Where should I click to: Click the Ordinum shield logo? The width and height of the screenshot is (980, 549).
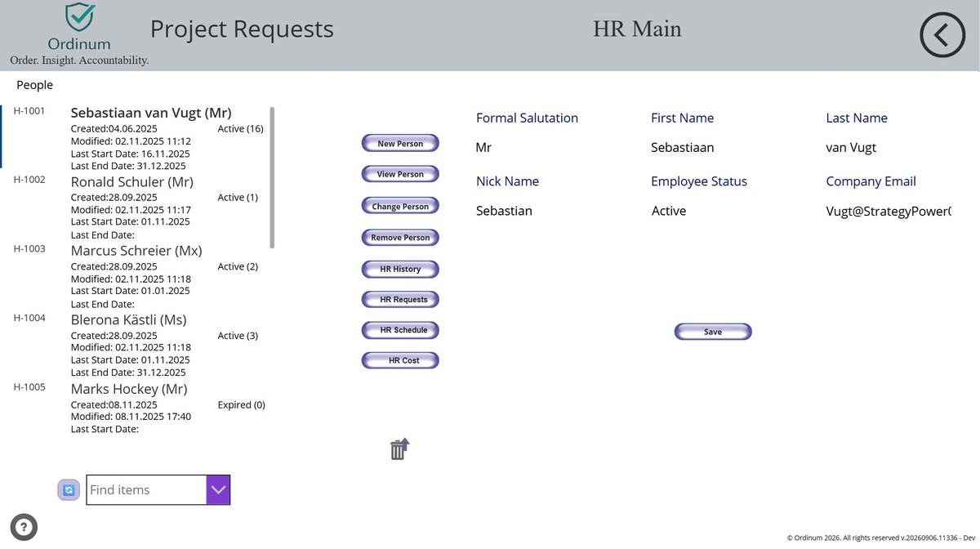tap(79, 18)
